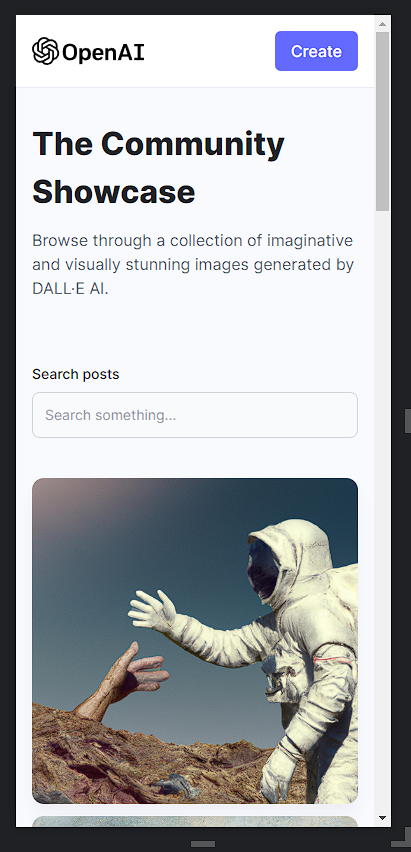This screenshot has height=852, width=411.
Task: Click the DALL·E AI description paragraph
Action: 193,265
